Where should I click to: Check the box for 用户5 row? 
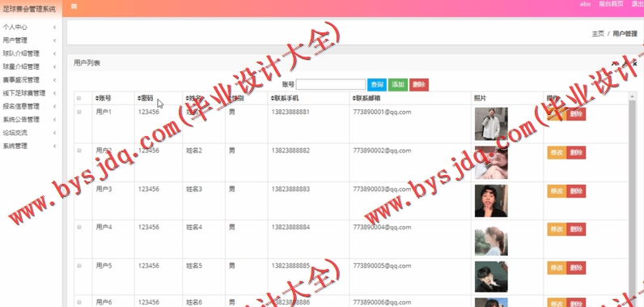click(x=79, y=266)
